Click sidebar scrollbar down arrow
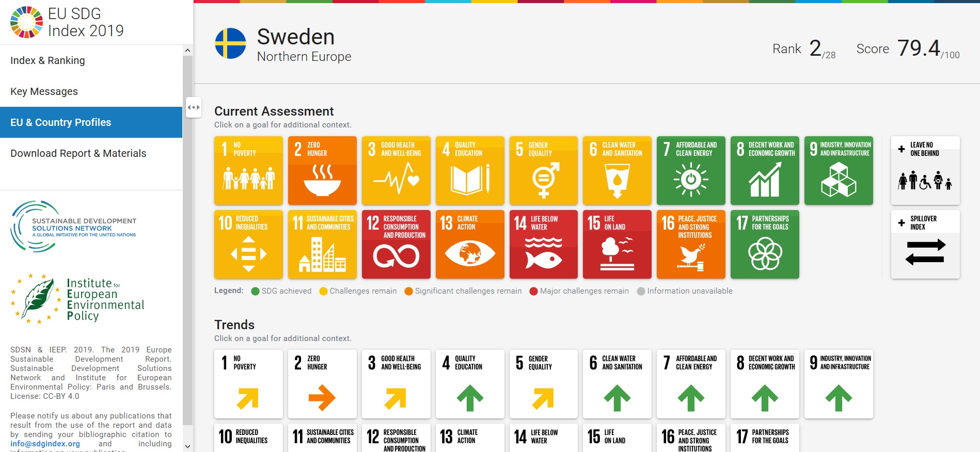Viewport: 980px width, 452px height. click(x=187, y=446)
